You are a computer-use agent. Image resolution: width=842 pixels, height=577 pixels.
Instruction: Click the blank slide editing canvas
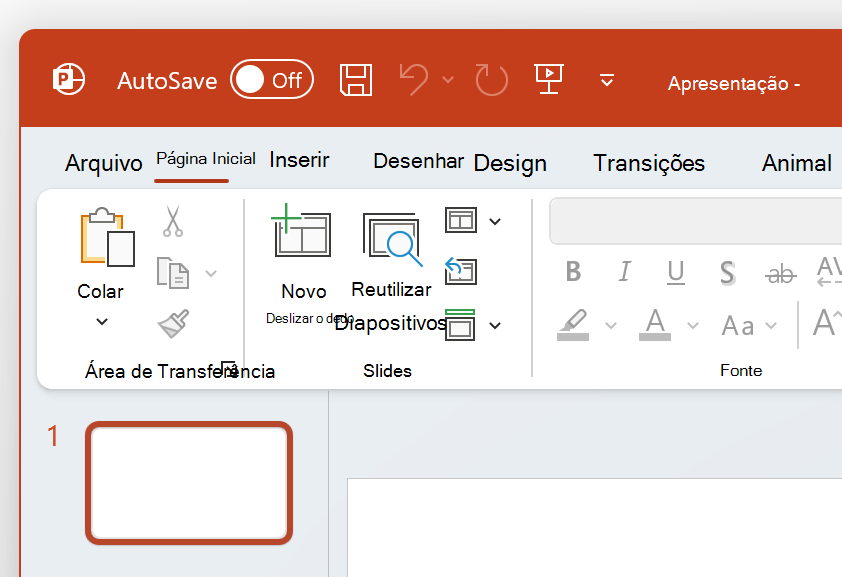594,527
